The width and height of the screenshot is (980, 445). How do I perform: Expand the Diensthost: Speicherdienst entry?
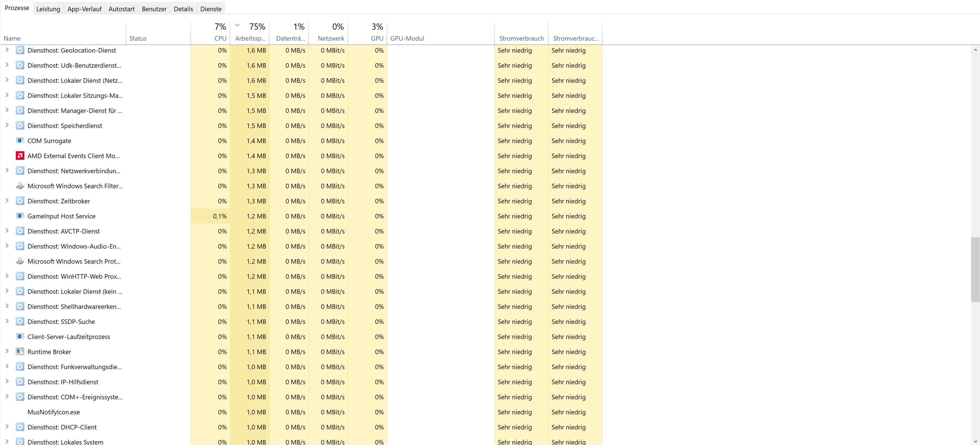(x=7, y=125)
